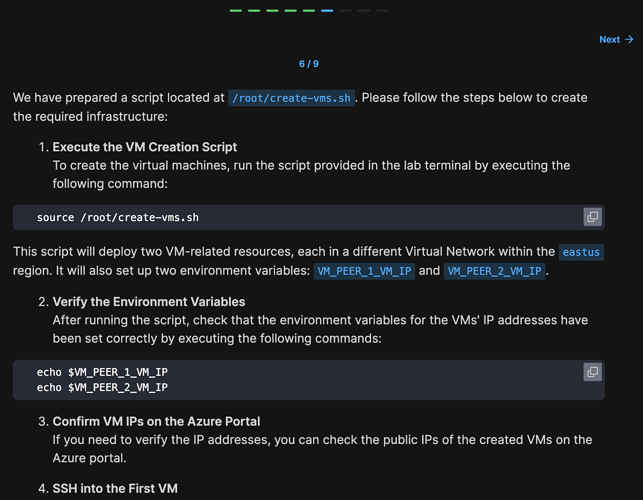Viewport: 643px width, 500px height.
Task: Select the VM_PEER_2_VM_IP variable tag
Action: [495, 271]
